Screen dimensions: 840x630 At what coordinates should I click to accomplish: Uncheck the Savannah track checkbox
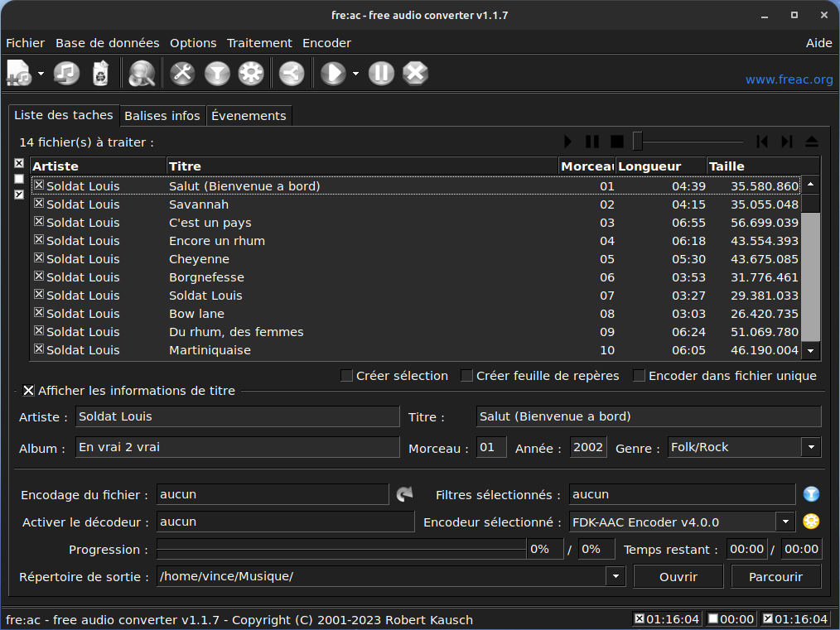38,204
